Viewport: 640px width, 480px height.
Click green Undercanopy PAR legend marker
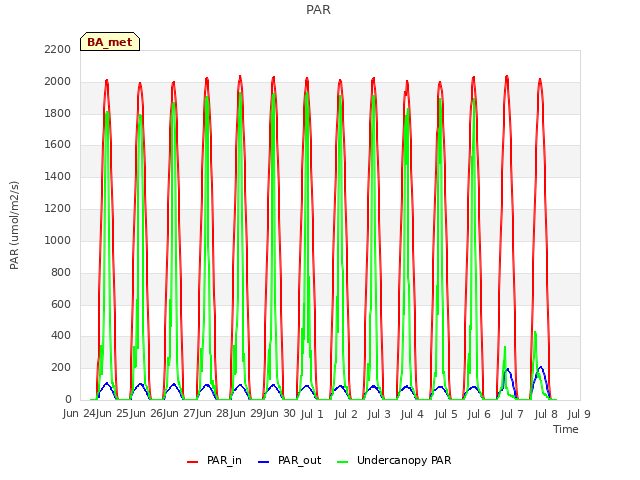tap(343, 462)
